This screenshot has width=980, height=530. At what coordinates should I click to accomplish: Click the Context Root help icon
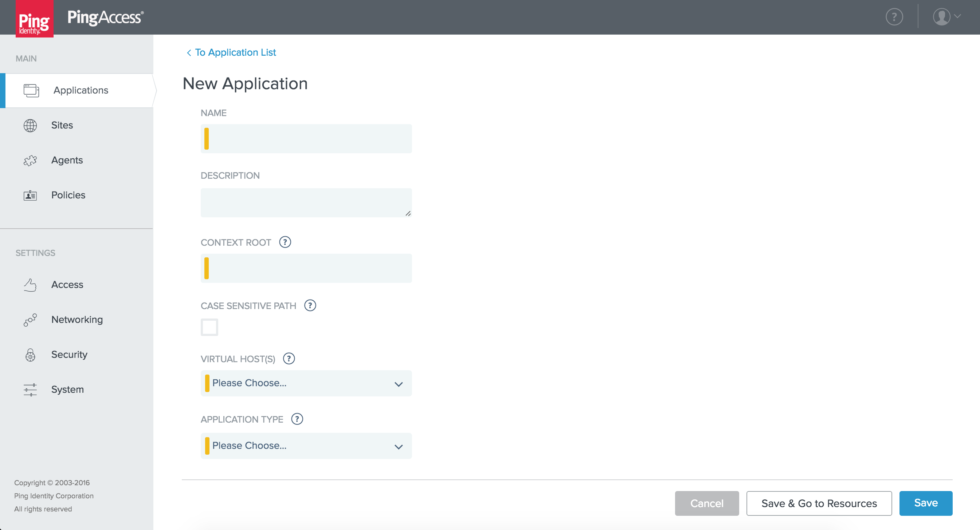285,242
